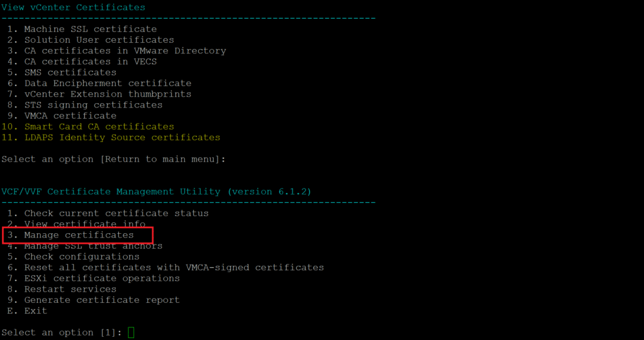
Task: Click the green cursor at bottom prompt
Action: [131, 332]
